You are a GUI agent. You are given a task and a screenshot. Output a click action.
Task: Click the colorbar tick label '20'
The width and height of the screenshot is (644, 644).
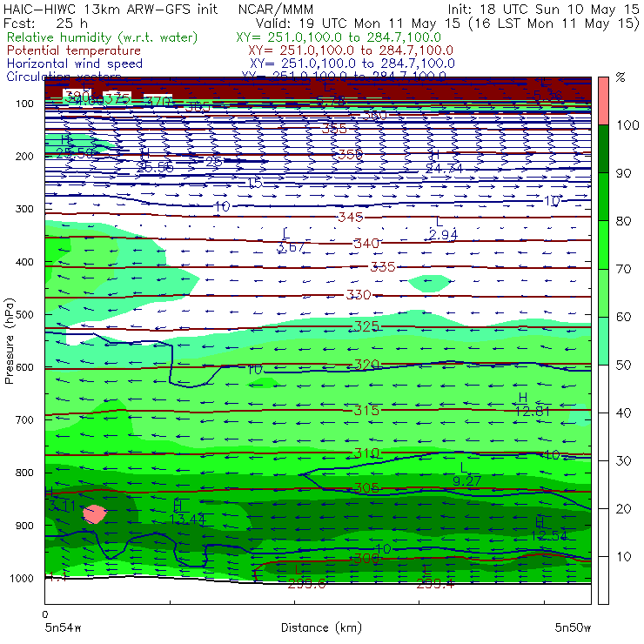click(x=623, y=509)
